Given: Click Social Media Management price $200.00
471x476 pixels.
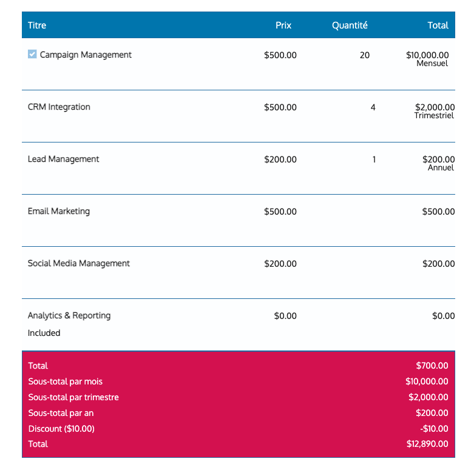Looking at the screenshot, I should tap(280, 264).
